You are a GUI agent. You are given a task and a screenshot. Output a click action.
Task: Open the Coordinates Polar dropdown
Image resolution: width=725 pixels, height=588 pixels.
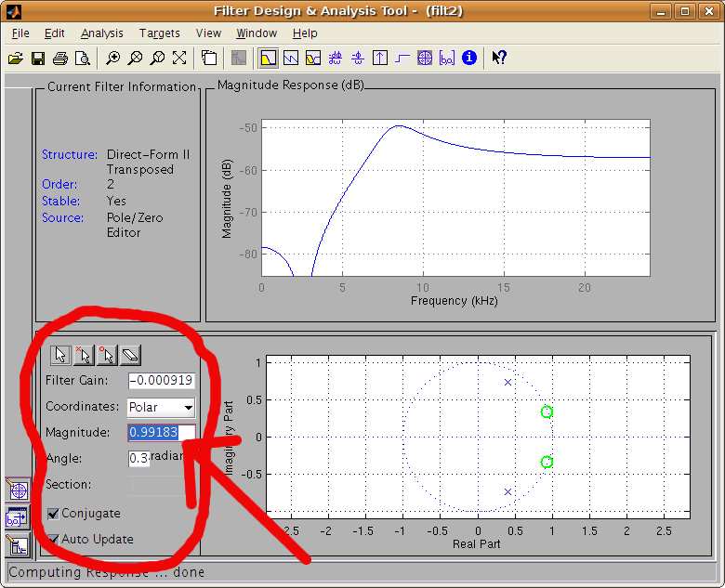tap(161, 407)
